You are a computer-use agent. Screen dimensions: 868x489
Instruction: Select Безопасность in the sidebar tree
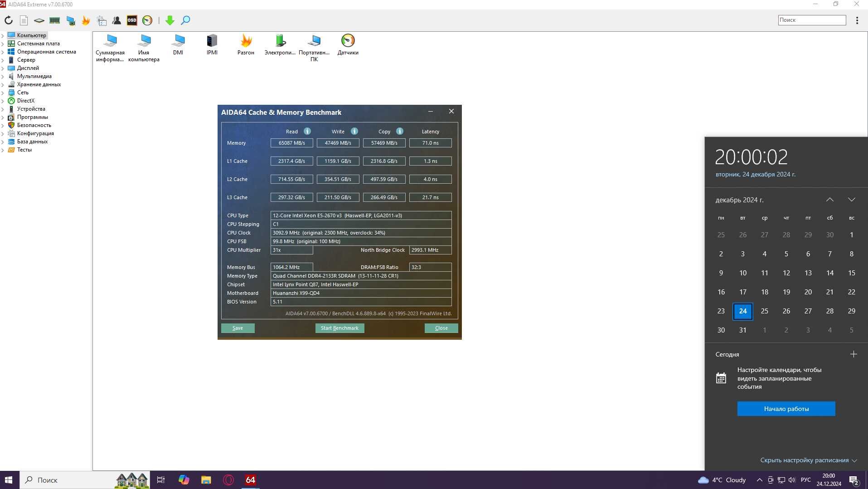pyautogui.click(x=34, y=125)
